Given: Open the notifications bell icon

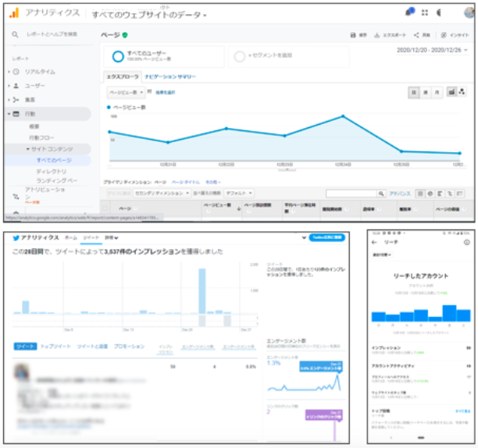Looking at the screenshot, I should (409, 12).
